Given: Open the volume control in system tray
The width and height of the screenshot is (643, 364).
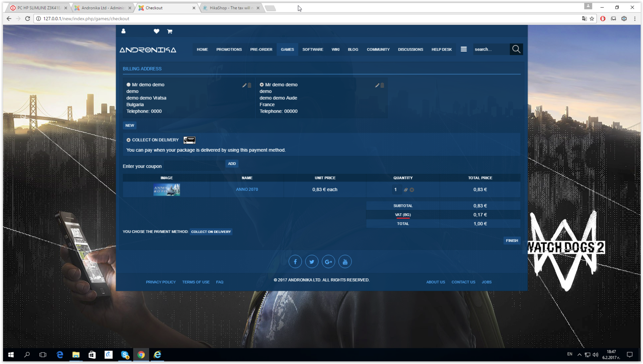Looking at the screenshot, I should point(595,355).
